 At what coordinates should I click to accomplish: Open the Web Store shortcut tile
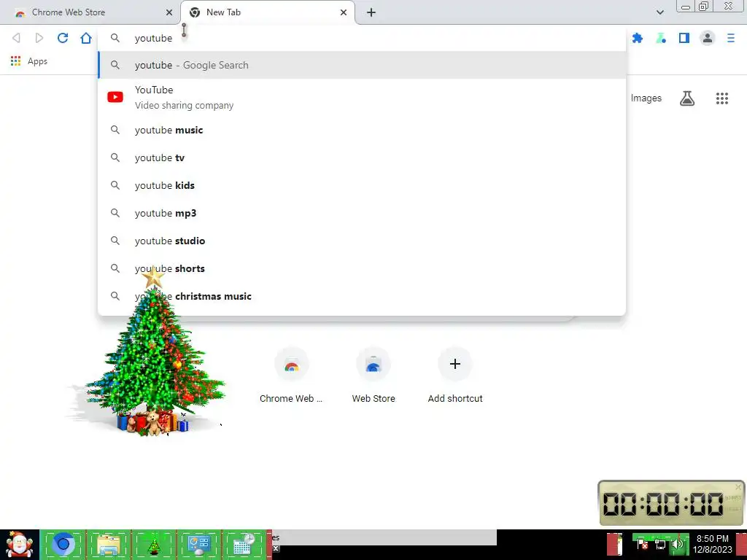[373, 376]
